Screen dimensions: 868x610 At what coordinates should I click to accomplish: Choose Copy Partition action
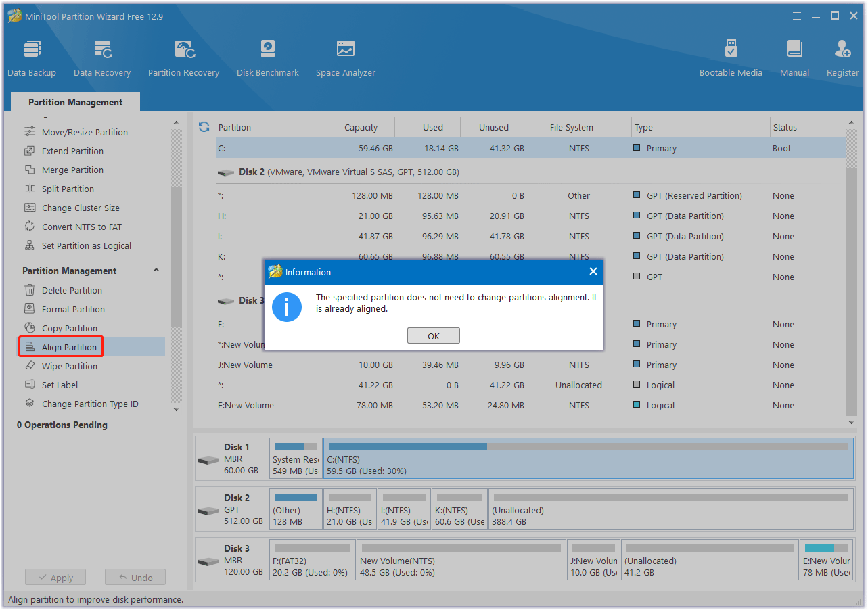pos(70,328)
